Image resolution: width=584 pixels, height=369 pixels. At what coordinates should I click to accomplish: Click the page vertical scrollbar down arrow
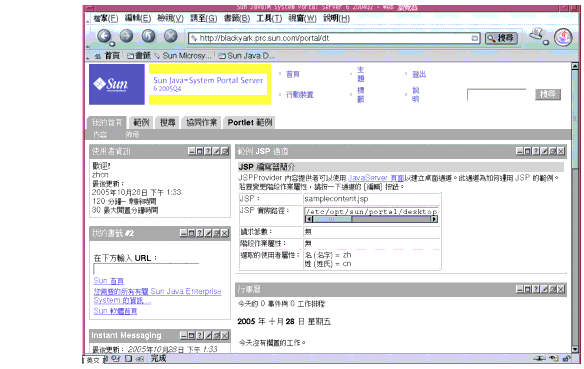[x=575, y=349]
